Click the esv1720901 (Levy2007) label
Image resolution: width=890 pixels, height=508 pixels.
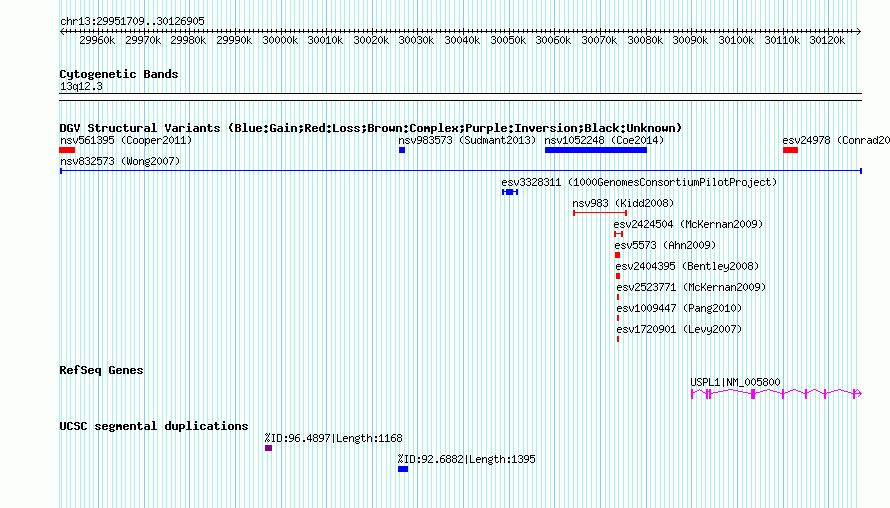[679, 329]
